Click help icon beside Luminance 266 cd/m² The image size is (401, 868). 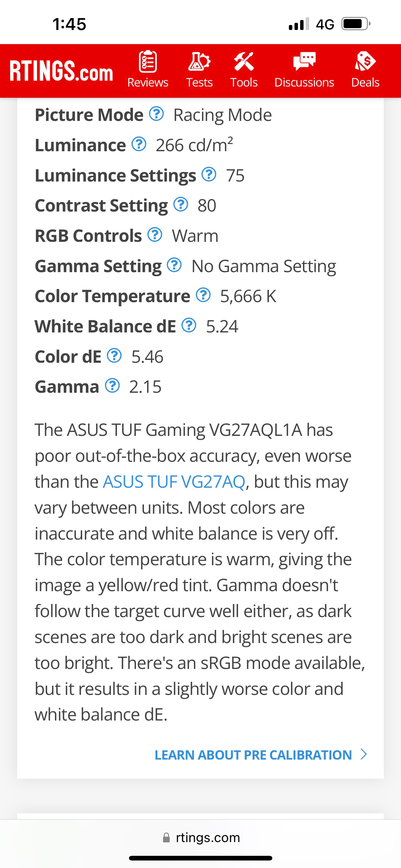click(x=139, y=144)
